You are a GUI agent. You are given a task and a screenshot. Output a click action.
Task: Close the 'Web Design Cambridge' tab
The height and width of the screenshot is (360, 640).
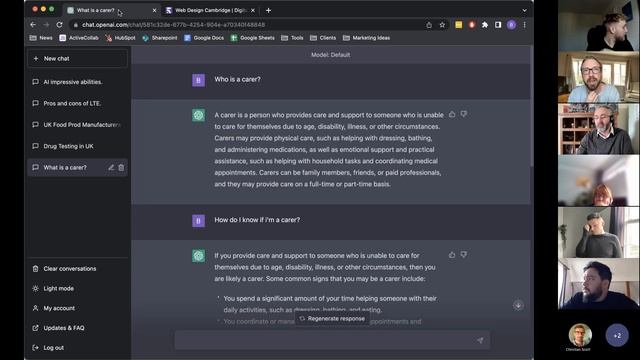pos(253,10)
